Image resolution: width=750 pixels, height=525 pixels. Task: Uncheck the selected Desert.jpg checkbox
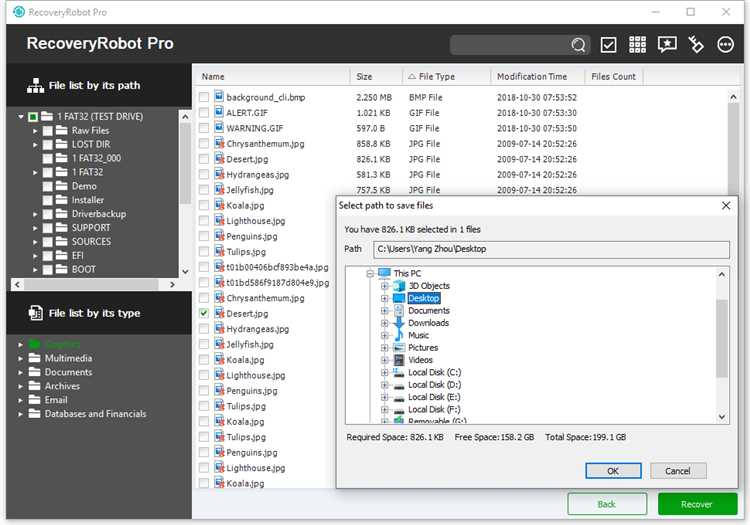point(204,313)
